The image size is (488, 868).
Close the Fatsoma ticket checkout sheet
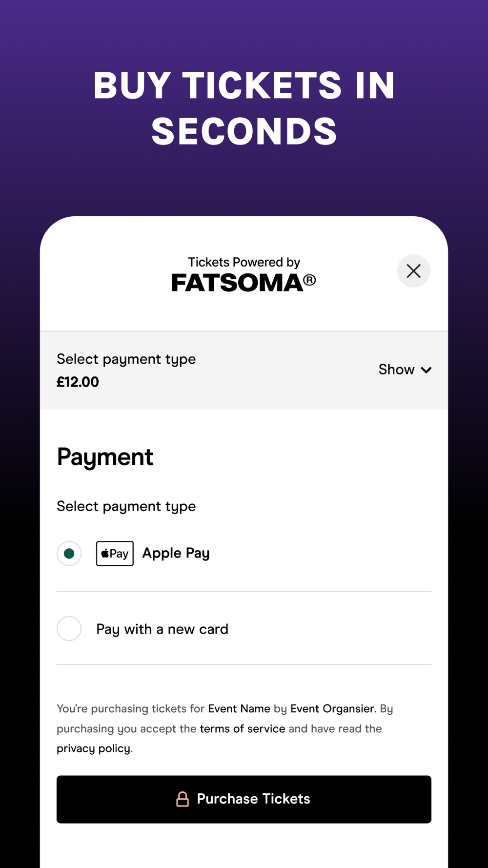point(413,271)
